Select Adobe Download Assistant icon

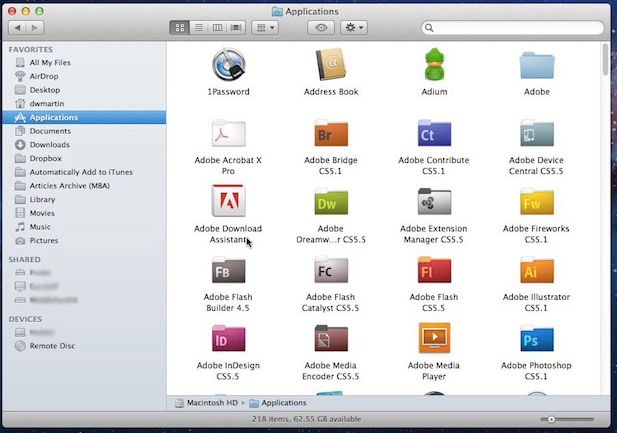coord(229,200)
